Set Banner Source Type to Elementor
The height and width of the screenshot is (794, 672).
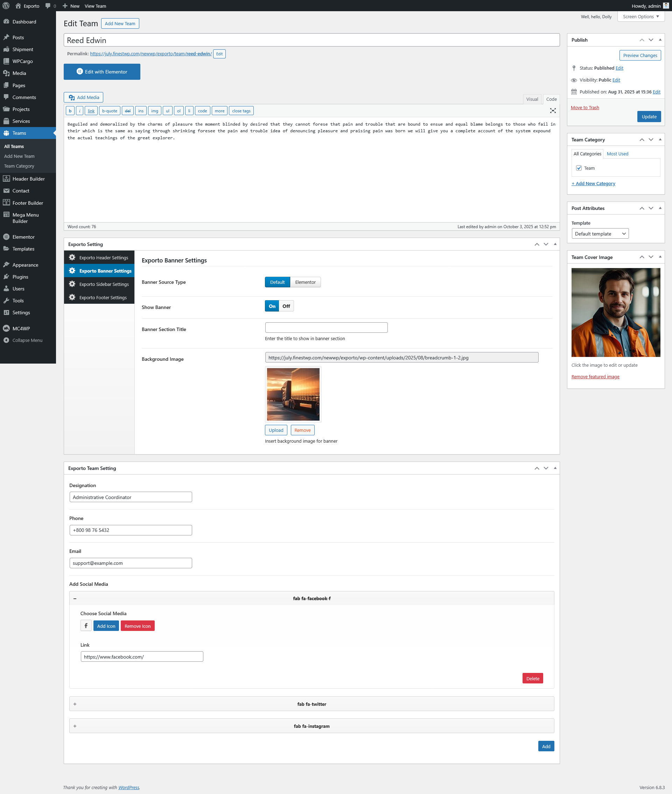305,282
